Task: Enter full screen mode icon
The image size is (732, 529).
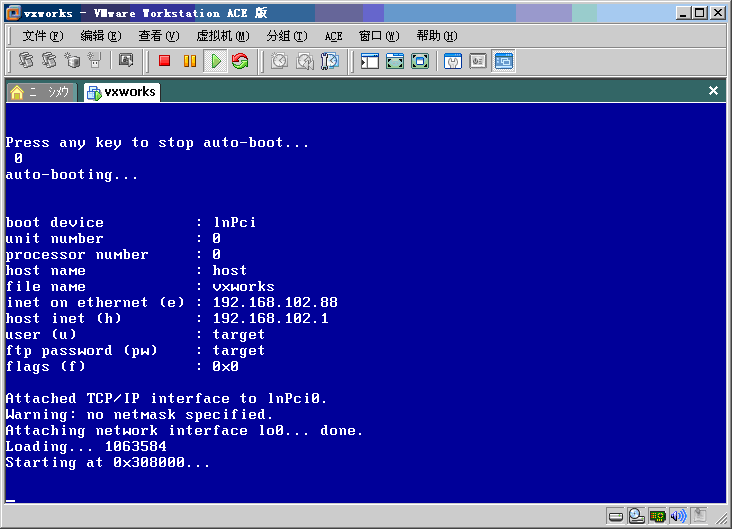Action: (420, 61)
